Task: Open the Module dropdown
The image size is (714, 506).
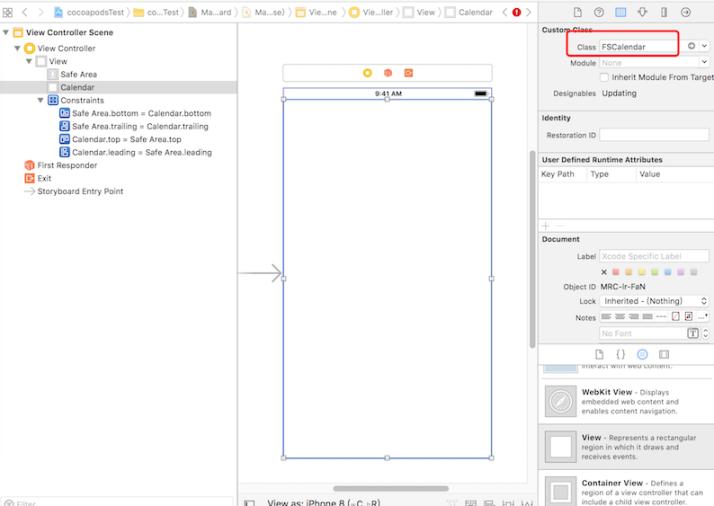Action: tap(703, 62)
